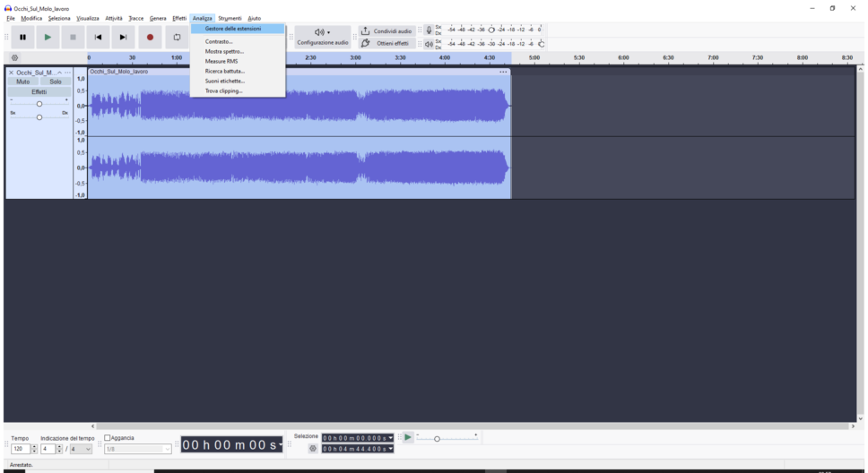Click down arrow of vertical scrollbar

pos(860,418)
